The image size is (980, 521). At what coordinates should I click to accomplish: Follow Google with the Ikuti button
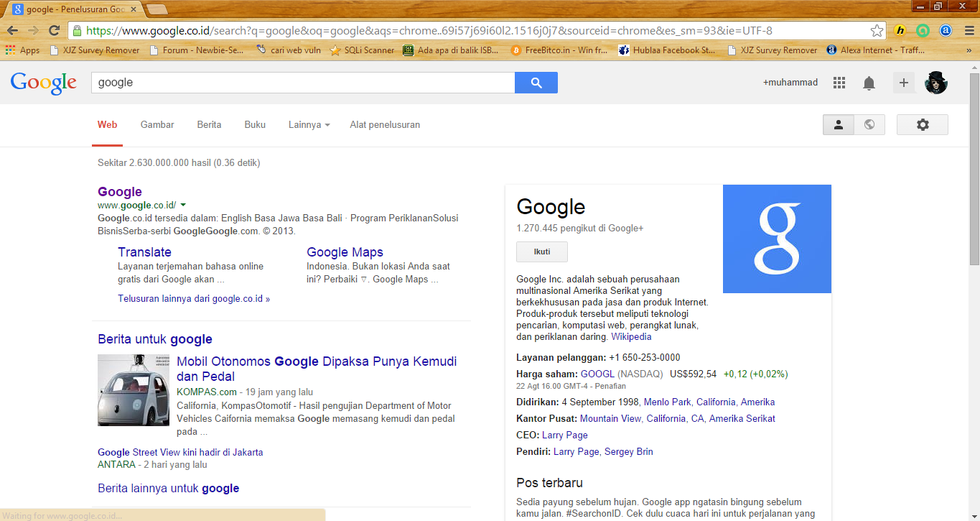[x=542, y=252]
